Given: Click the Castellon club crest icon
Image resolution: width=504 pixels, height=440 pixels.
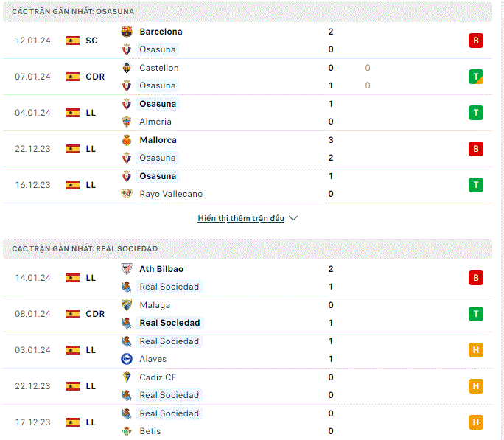Looking at the screenshot, I should click(x=127, y=68).
